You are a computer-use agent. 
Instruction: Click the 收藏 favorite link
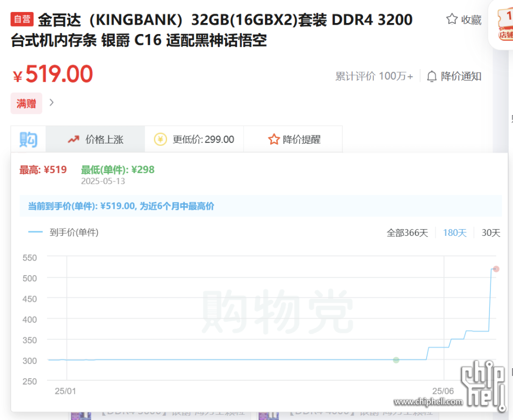click(x=464, y=19)
